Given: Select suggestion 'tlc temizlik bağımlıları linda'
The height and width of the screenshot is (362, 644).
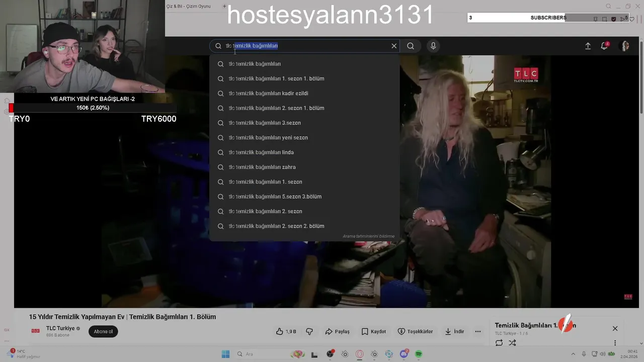Looking at the screenshot, I should coord(304,152).
